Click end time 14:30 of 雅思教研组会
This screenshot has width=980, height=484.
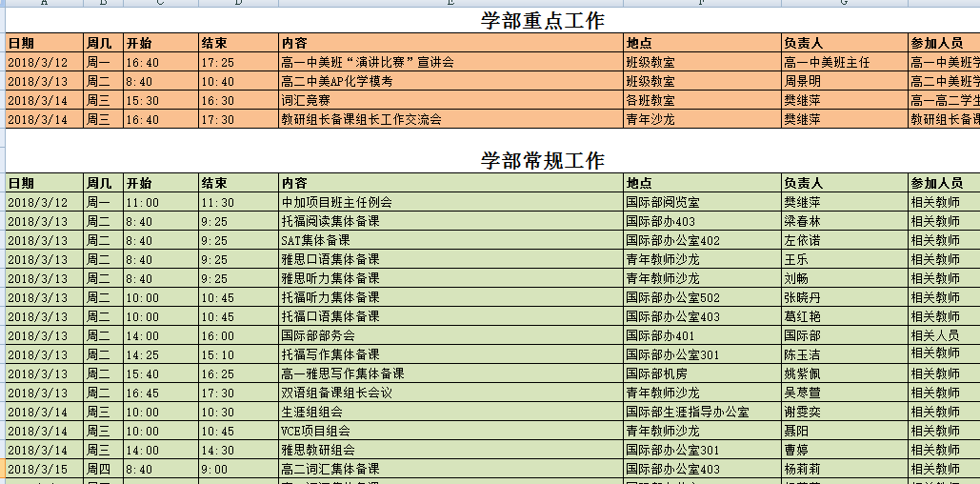tap(239, 451)
